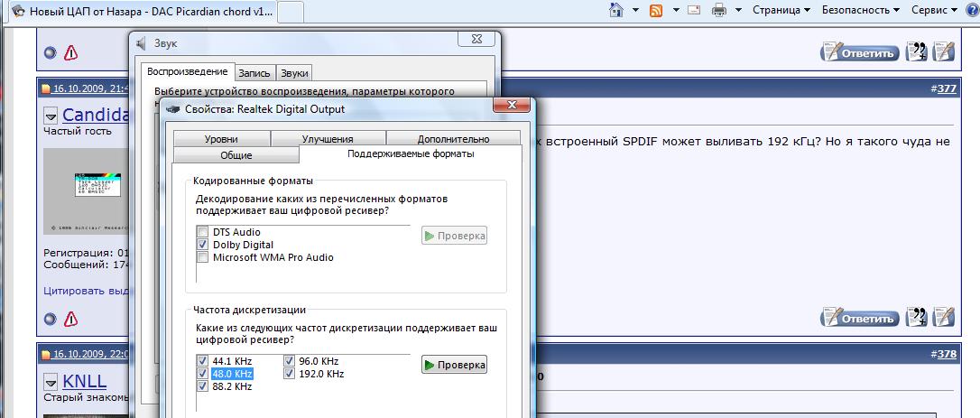Click the multi-quote icon in post #377

918,318
